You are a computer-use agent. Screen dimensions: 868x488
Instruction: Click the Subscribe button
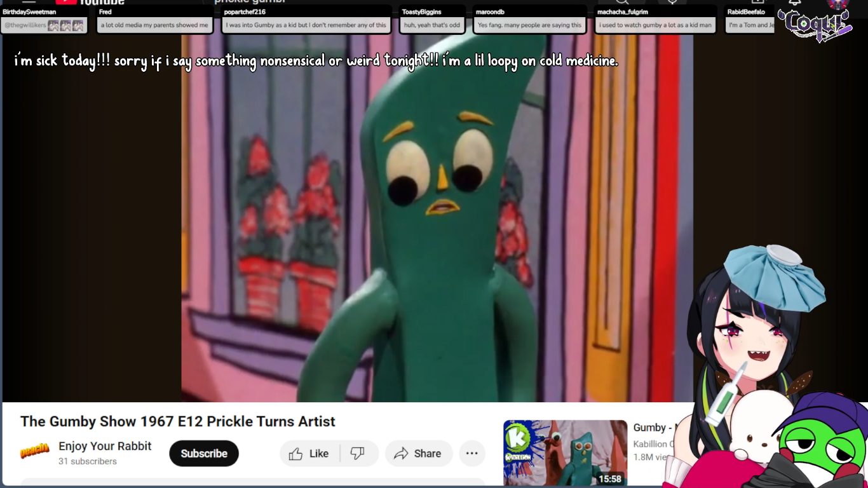coord(203,454)
